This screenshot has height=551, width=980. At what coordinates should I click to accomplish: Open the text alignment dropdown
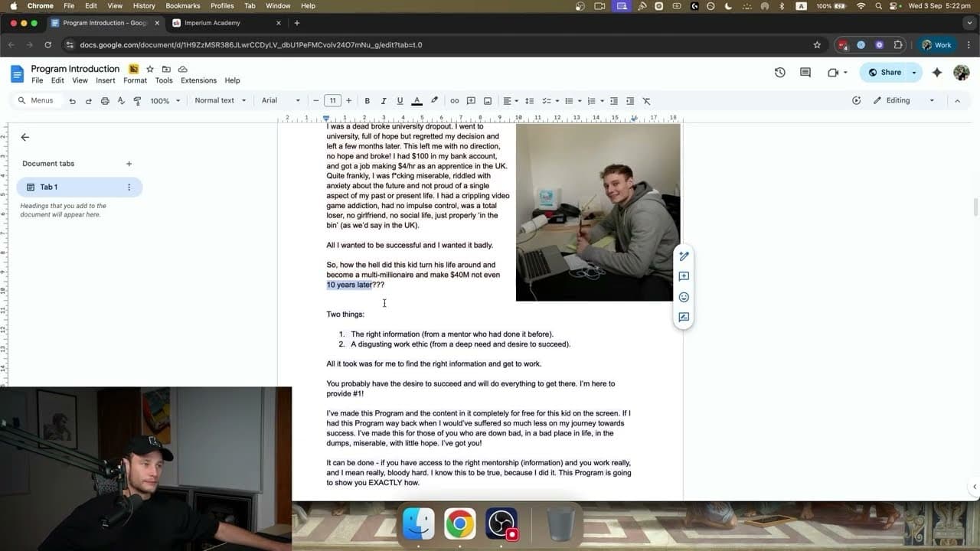click(510, 101)
